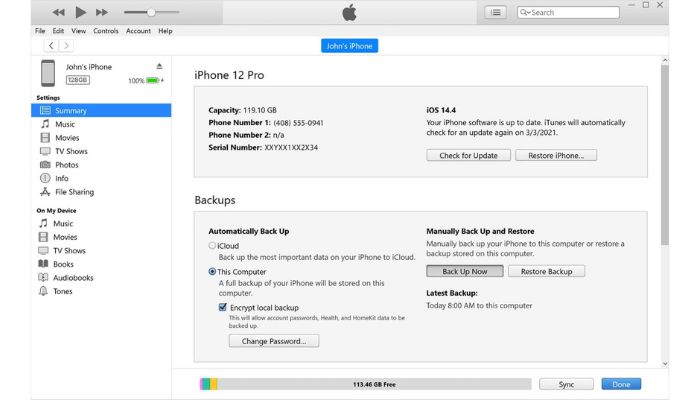Viewport: 700px width, 400px height.
Task: Select This Computer backup radio button
Action: point(212,271)
